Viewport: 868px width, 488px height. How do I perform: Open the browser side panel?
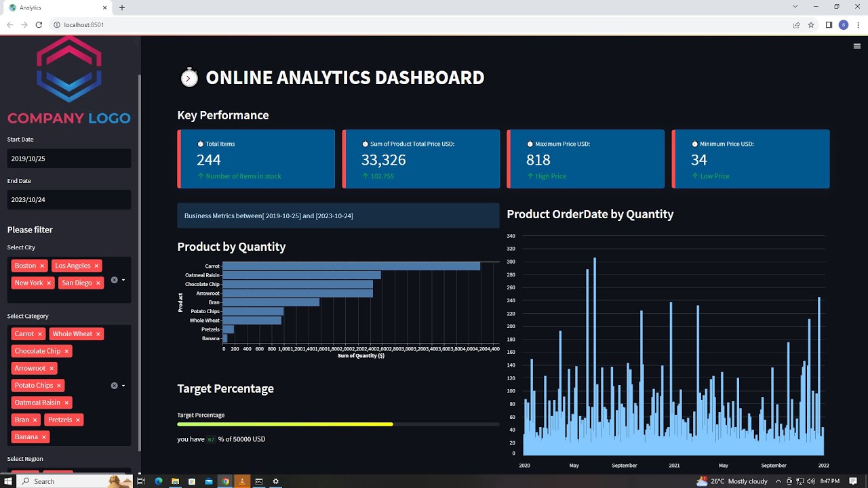pyautogui.click(x=829, y=25)
